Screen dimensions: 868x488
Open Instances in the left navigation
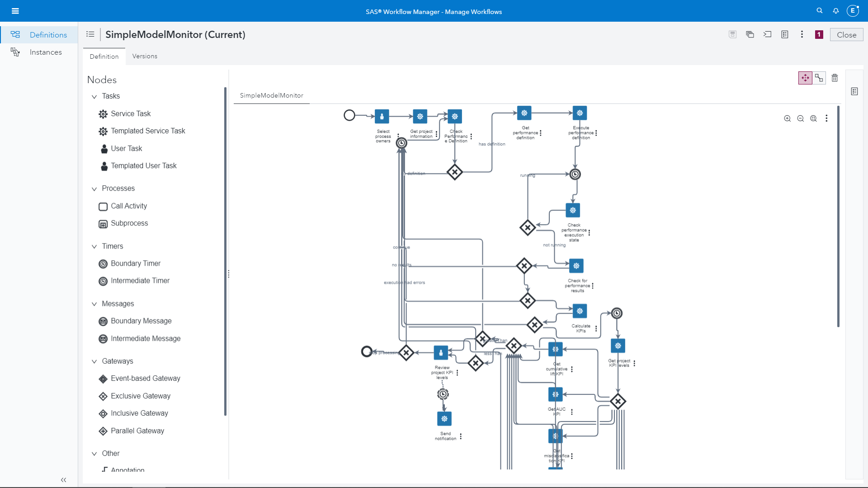[45, 52]
